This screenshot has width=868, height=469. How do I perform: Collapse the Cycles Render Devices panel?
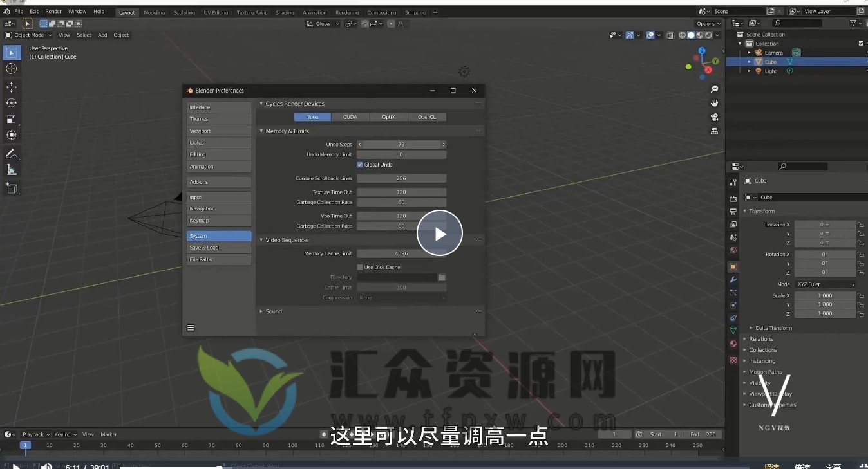click(261, 104)
